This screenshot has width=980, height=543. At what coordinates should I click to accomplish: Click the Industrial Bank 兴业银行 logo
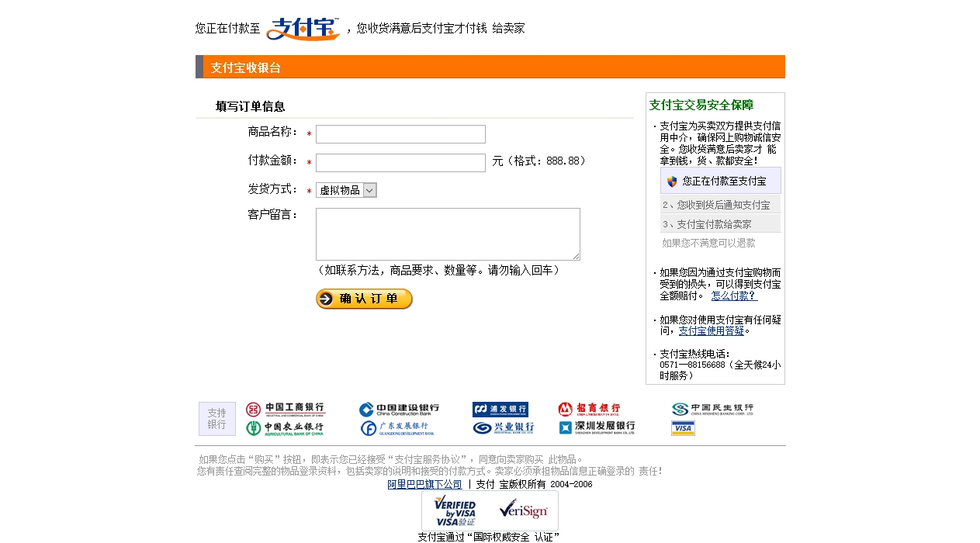click(x=504, y=428)
